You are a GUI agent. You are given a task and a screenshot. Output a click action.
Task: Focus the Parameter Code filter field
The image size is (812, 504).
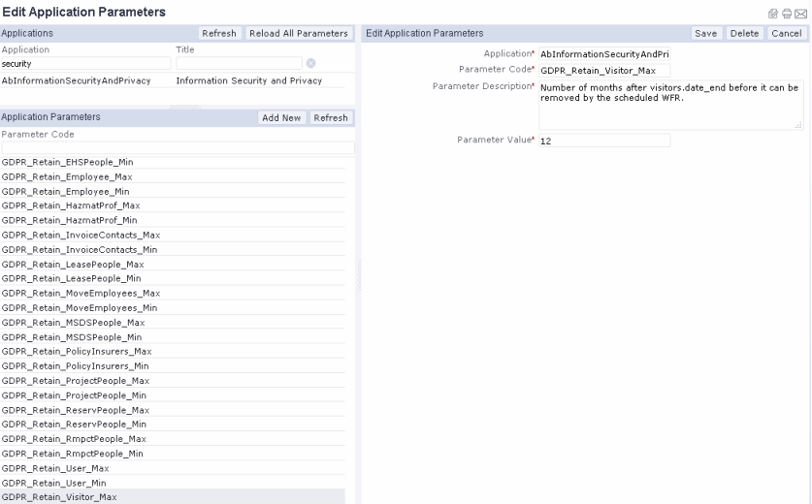tap(177, 147)
